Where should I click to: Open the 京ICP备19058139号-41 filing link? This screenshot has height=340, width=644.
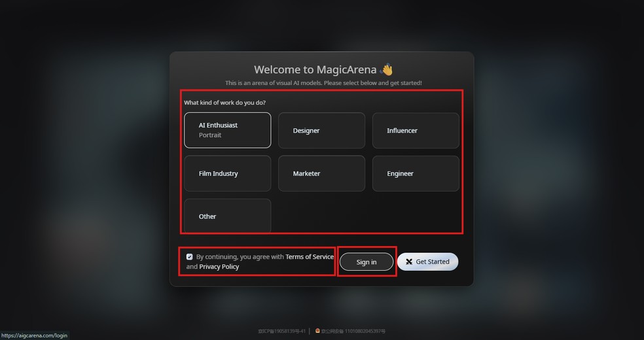tap(281, 331)
